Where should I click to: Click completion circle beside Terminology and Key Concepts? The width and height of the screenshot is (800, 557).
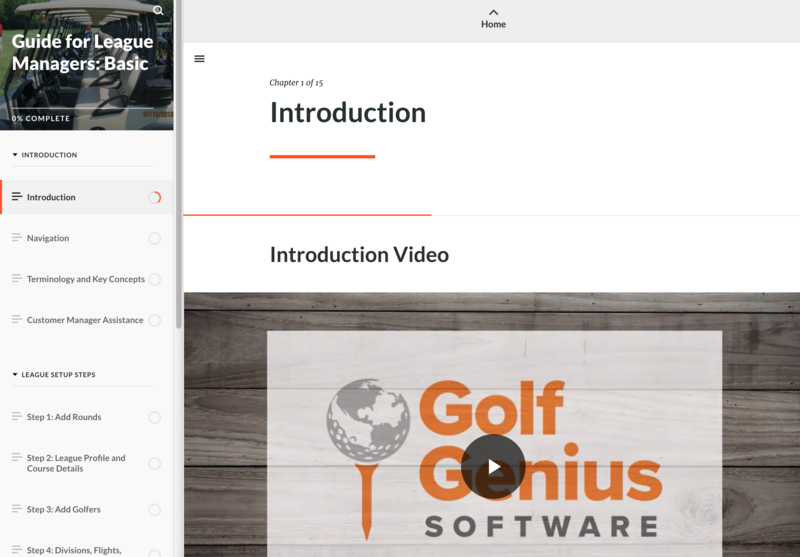tap(155, 280)
